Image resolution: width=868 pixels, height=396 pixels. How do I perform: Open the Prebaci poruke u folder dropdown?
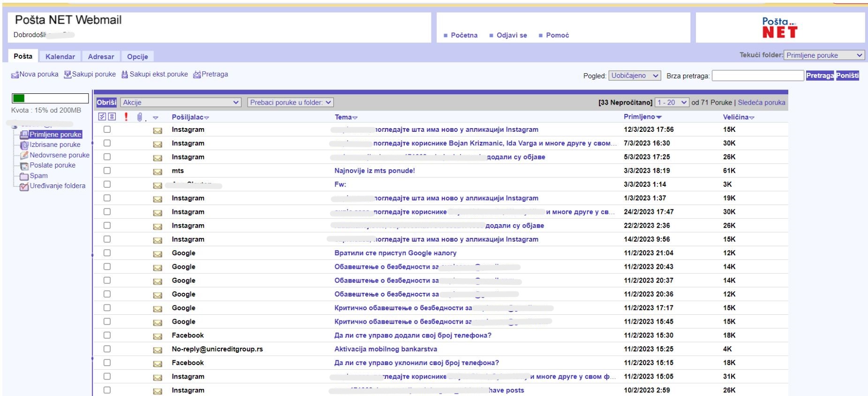(x=290, y=102)
